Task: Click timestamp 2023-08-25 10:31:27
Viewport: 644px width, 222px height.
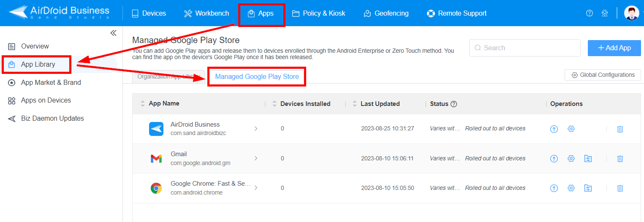Action: click(388, 128)
